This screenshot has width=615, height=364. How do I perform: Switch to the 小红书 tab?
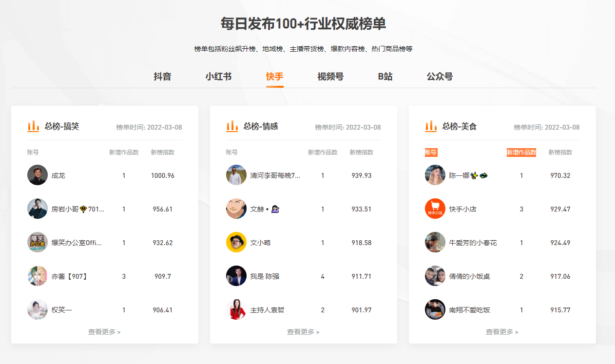pyautogui.click(x=218, y=77)
